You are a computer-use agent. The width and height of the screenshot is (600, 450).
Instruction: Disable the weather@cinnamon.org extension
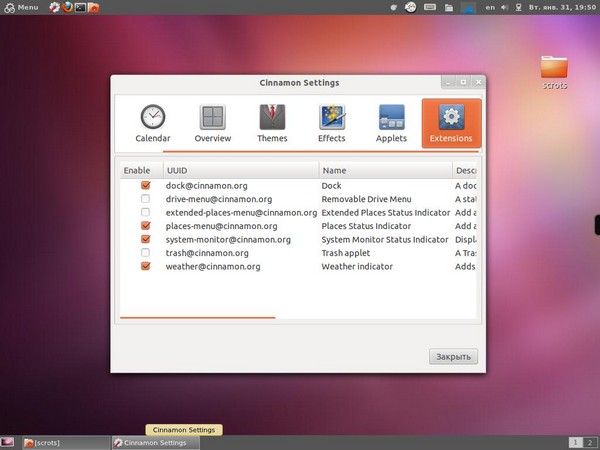[x=146, y=267]
